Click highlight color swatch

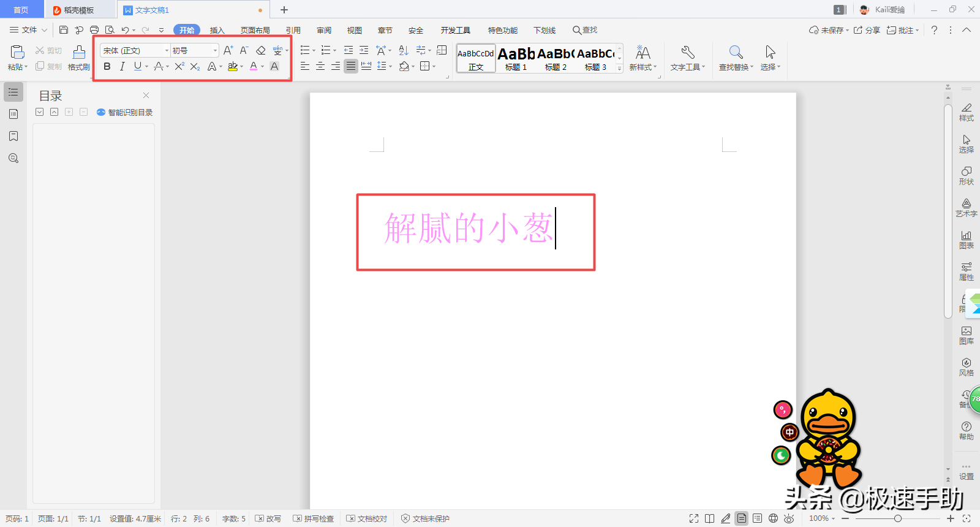233,66
